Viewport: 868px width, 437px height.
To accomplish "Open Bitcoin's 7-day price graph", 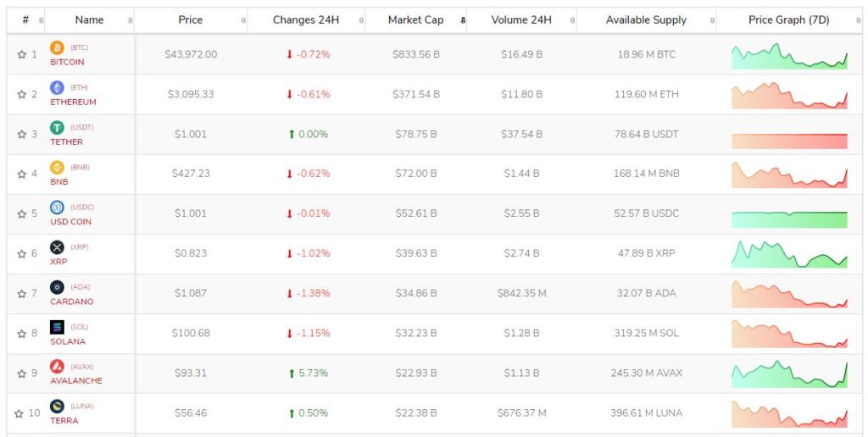I will coord(789,56).
